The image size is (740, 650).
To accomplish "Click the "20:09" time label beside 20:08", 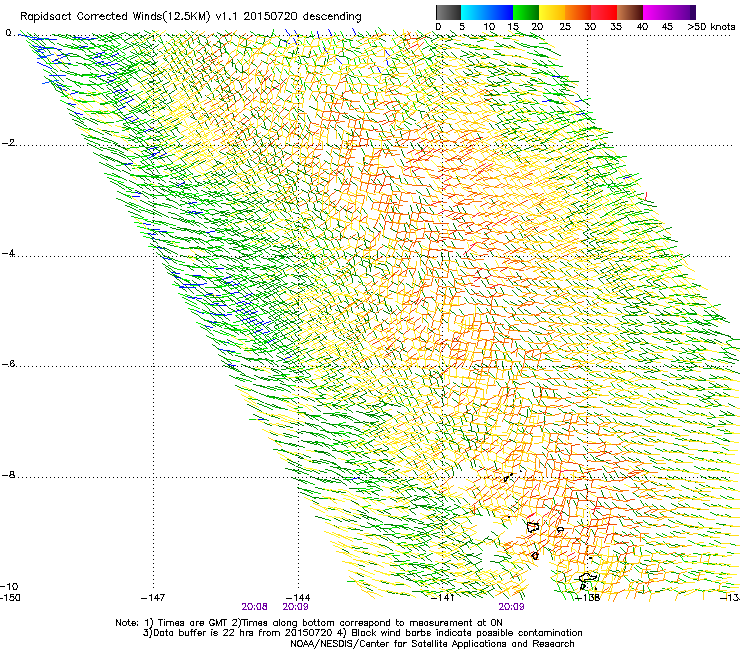I will (x=295, y=607).
